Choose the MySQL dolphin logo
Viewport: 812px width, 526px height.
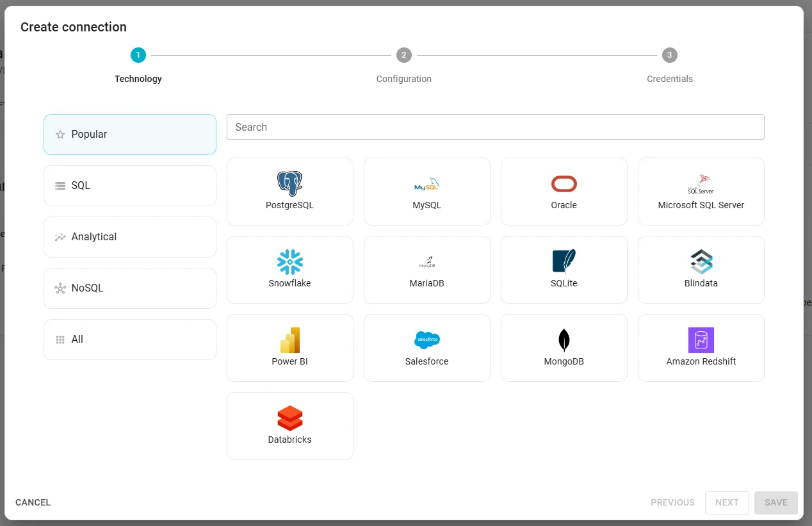point(426,184)
